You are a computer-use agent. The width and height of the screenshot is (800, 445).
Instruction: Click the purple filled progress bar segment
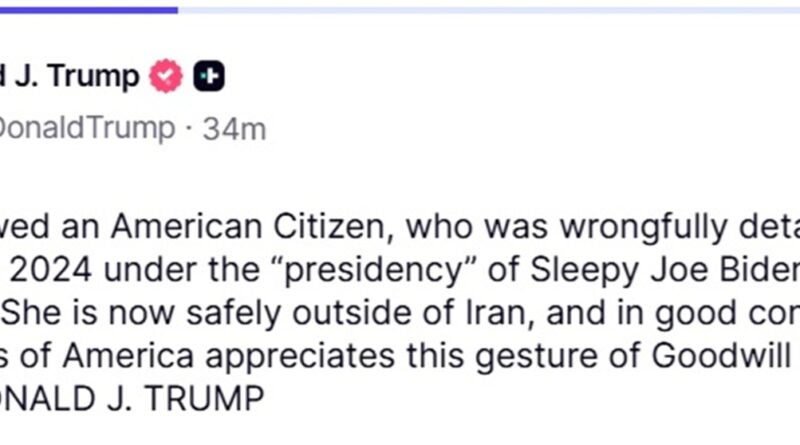89,10
